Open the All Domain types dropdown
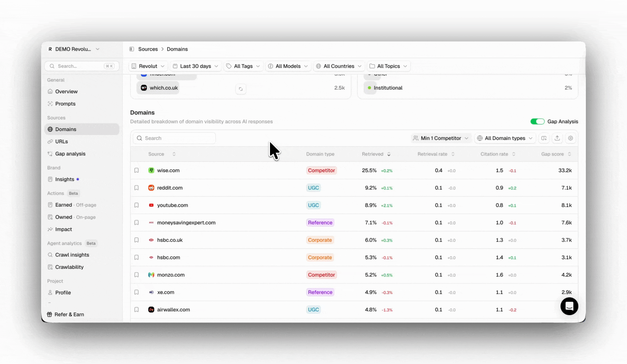 [505, 138]
